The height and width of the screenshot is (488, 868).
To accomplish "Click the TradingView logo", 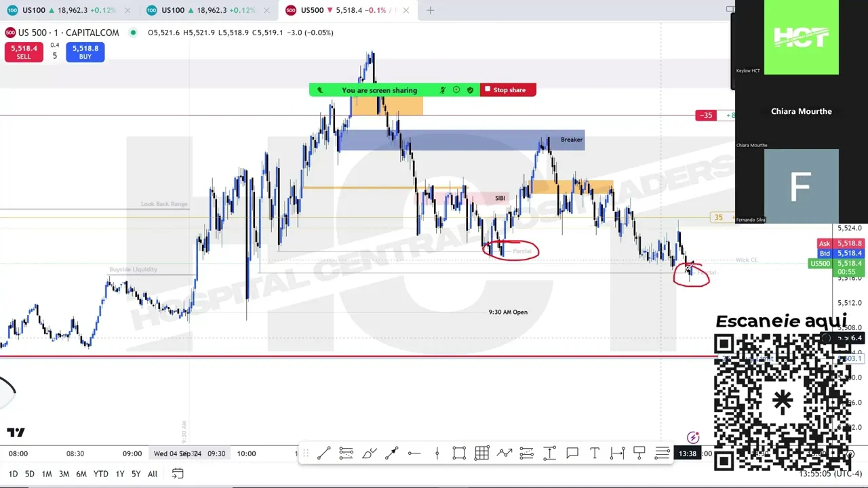I will pyautogui.click(x=16, y=432).
